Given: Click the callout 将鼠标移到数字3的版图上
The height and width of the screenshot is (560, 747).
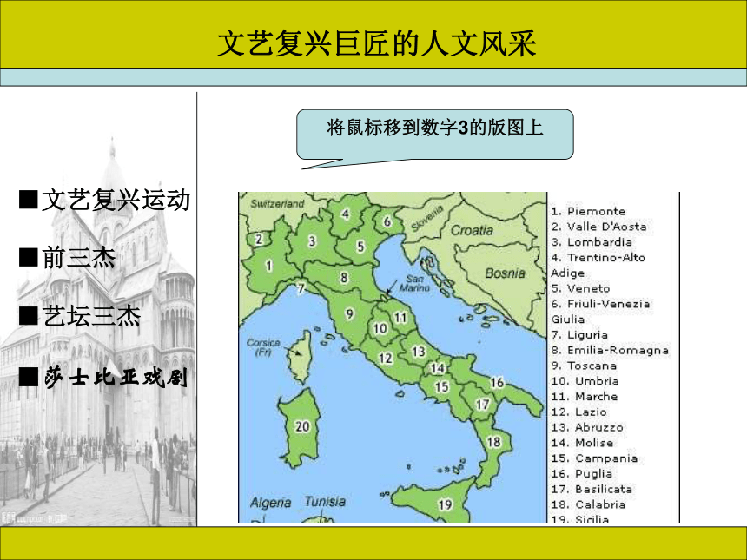Looking at the screenshot, I should point(435,135).
